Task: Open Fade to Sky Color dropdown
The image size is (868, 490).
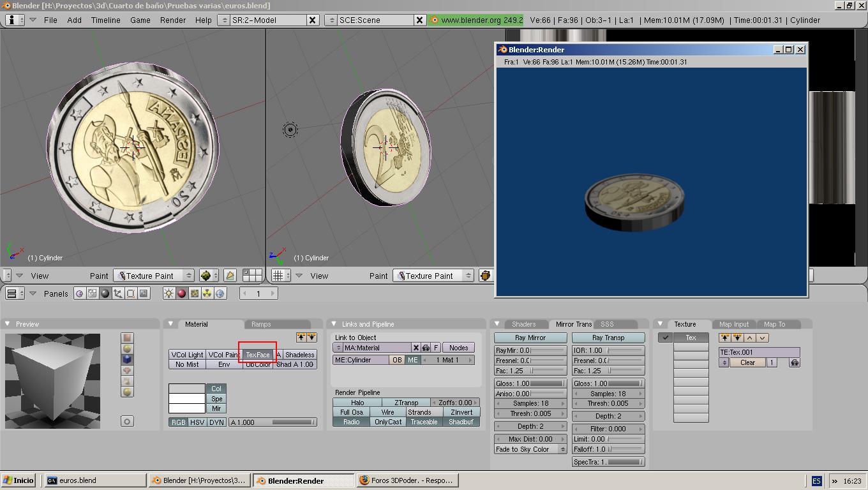Action: 530,449
